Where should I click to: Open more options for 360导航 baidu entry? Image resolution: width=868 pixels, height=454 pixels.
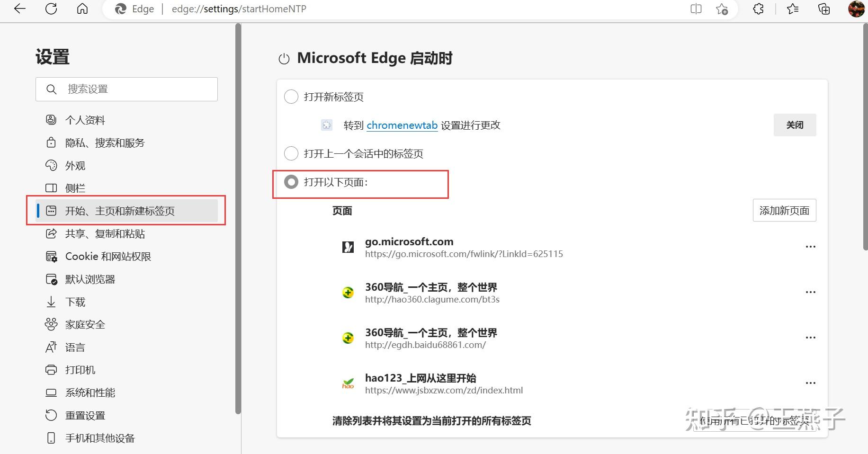[x=811, y=337]
